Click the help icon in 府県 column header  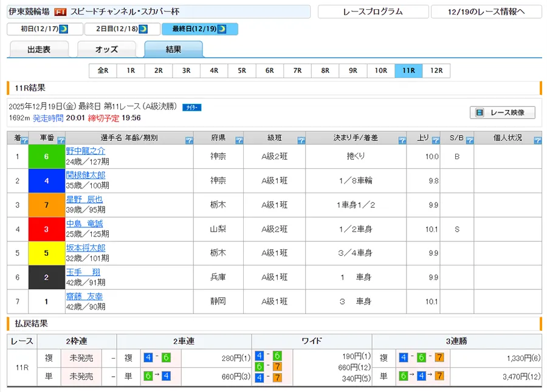[x=239, y=140]
